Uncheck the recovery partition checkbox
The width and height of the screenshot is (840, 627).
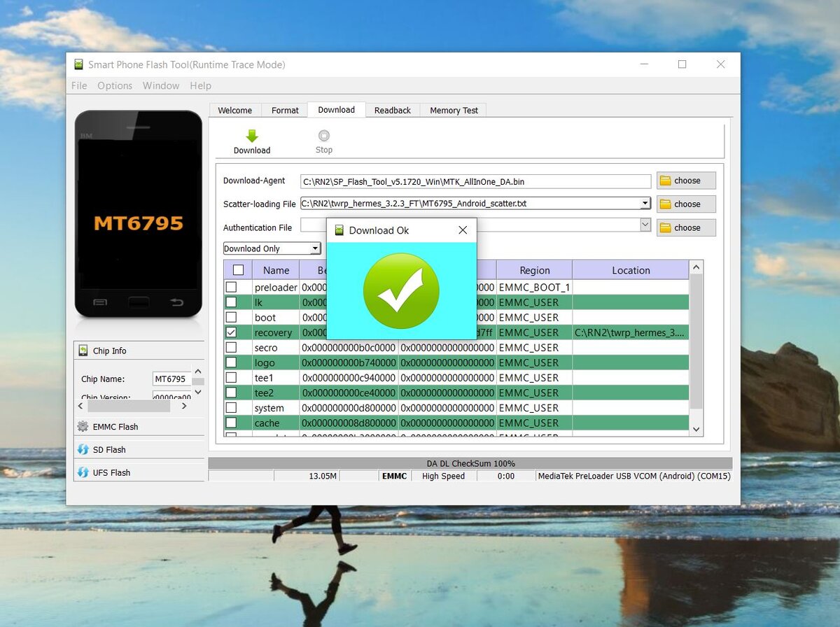[x=231, y=332]
